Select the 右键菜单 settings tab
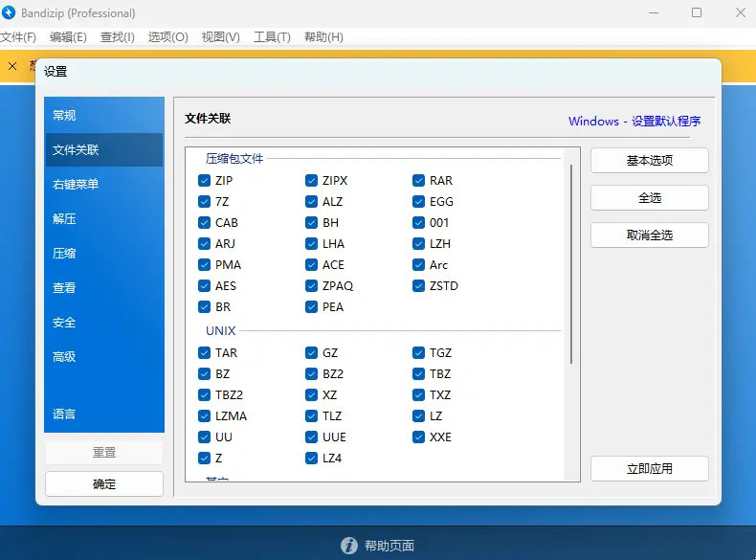 (104, 184)
